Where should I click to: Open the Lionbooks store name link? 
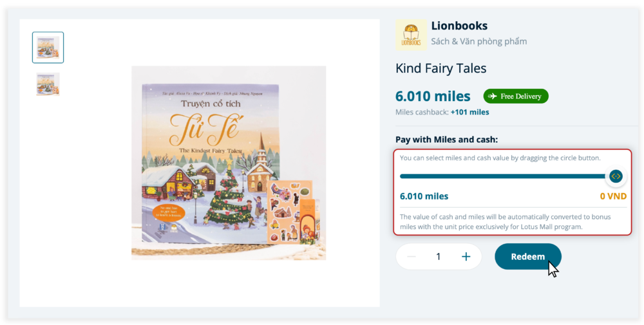pyautogui.click(x=459, y=26)
